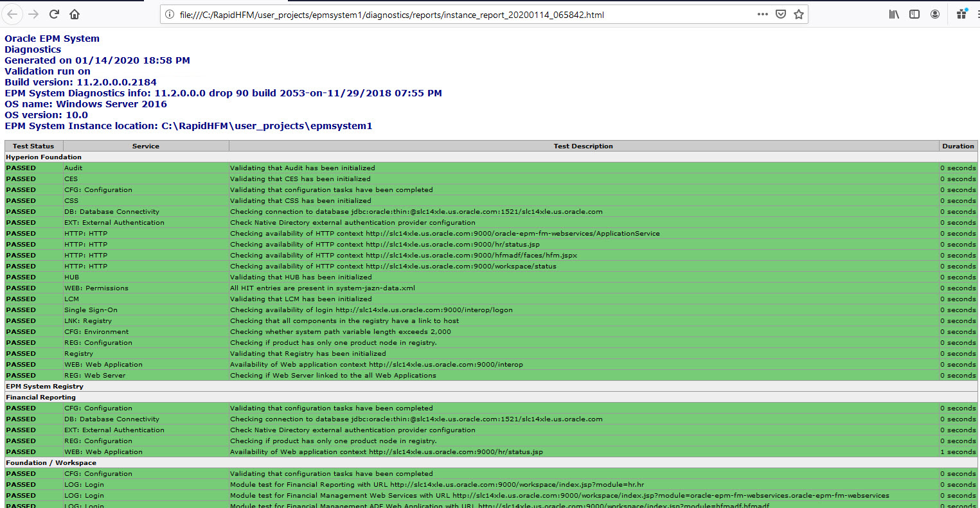
Task: Select the 'Test Description' column header
Action: pyautogui.click(x=584, y=146)
